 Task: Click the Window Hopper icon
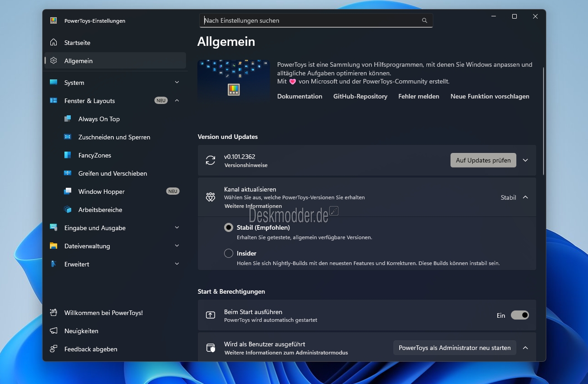(68, 192)
